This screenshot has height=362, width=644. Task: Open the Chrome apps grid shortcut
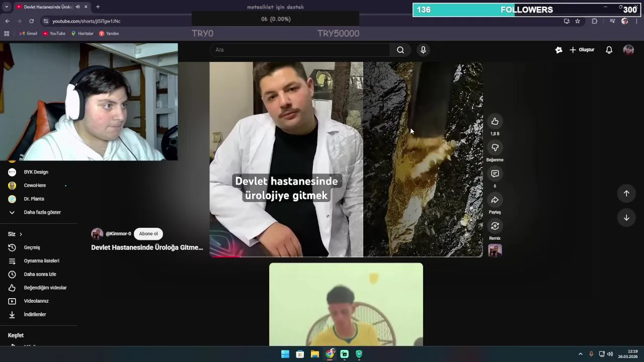(x=7, y=34)
